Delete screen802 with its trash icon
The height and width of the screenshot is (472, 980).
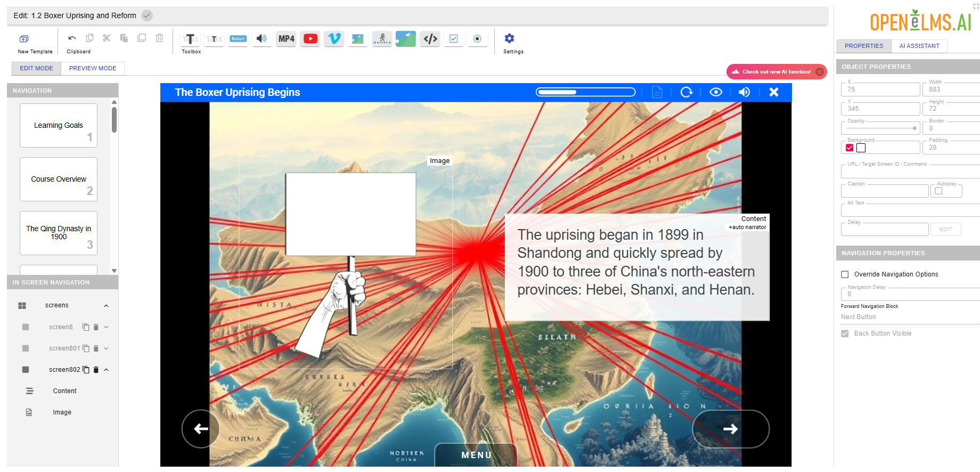pyautogui.click(x=96, y=370)
